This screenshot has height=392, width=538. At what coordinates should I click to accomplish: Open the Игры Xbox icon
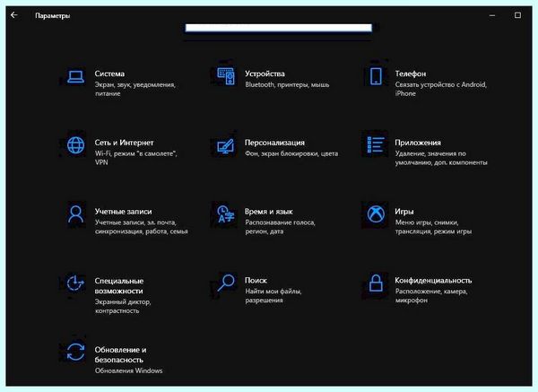(x=376, y=214)
